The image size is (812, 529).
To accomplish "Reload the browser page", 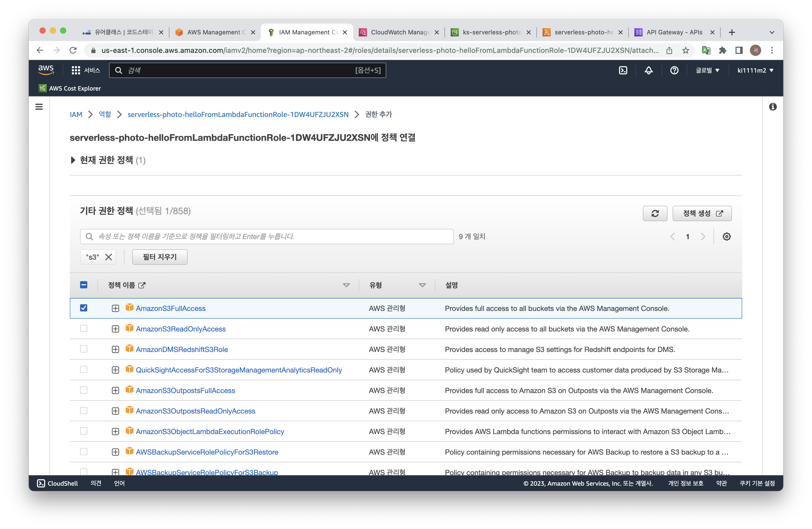I will point(73,51).
